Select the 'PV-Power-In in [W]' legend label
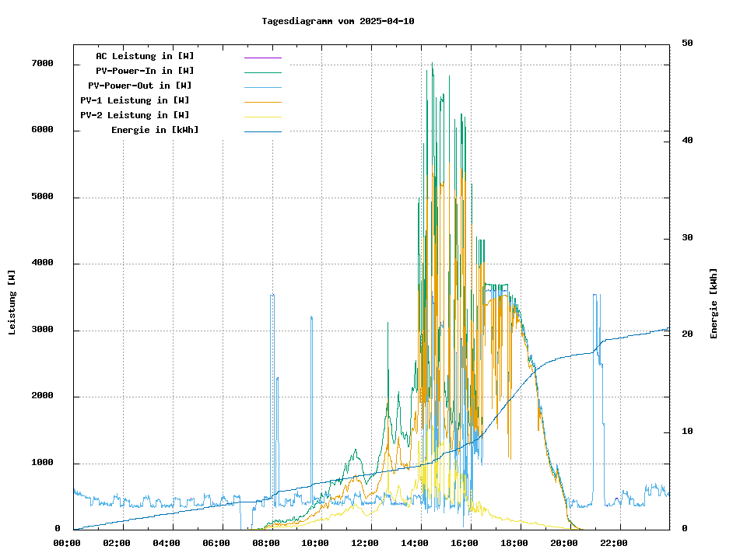This screenshot has width=747, height=560. [150, 71]
